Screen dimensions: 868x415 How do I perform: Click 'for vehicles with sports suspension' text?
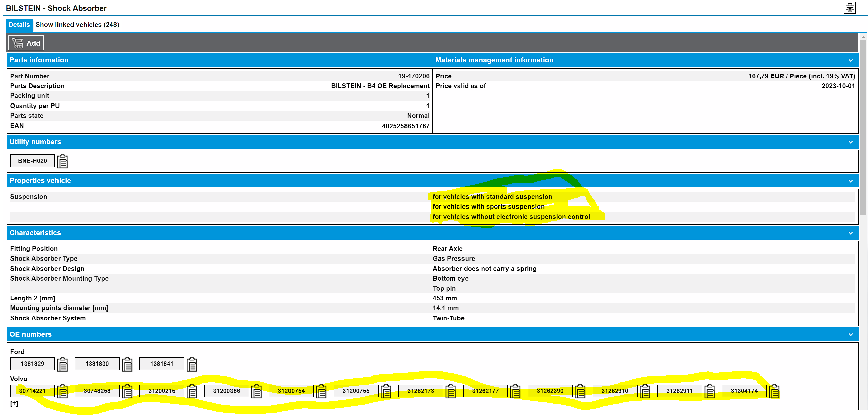point(488,207)
